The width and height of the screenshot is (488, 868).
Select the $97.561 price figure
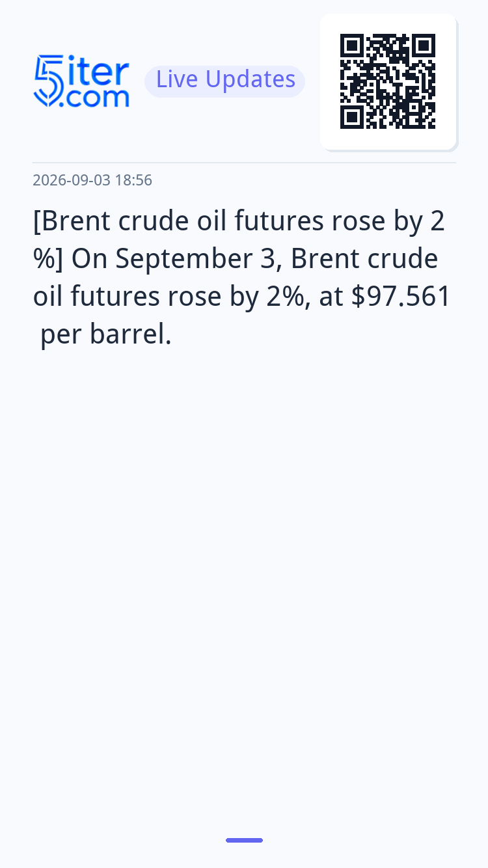(401, 296)
